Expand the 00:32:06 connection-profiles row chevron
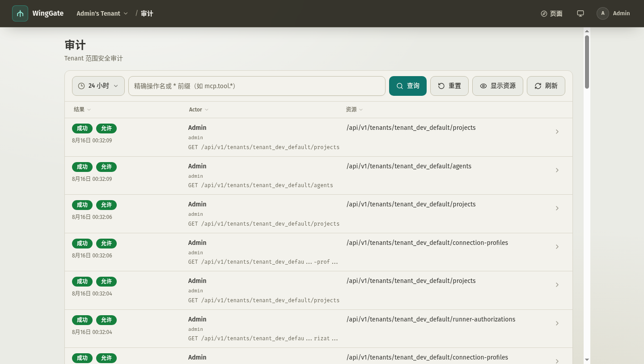Viewport: 644px width, 364px height. point(557,247)
